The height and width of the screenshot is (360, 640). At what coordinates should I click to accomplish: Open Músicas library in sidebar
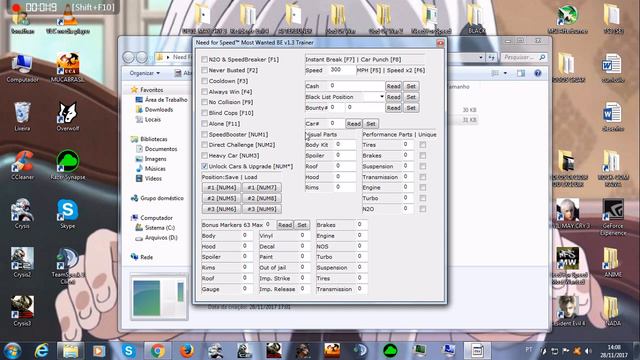pyautogui.click(x=151, y=169)
